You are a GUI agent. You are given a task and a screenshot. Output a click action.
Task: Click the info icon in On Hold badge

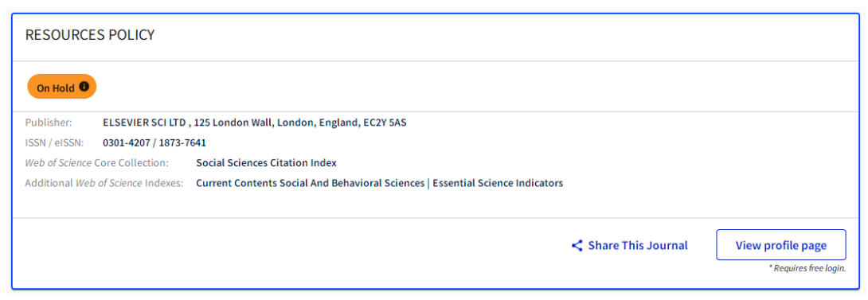[84, 87]
